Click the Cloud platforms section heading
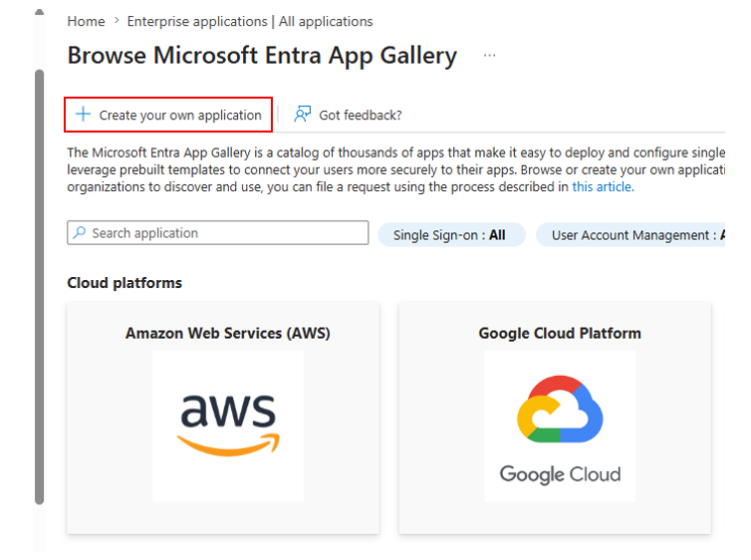 (125, 283)
